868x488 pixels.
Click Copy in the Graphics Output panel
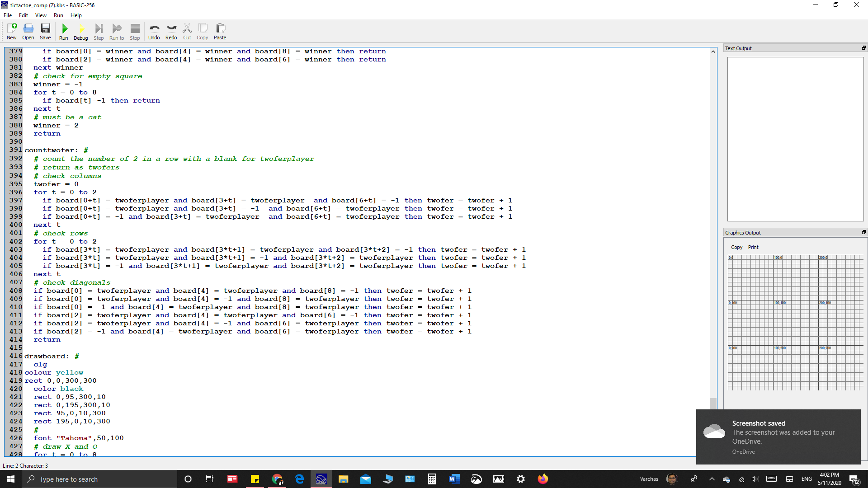[737, 247]
